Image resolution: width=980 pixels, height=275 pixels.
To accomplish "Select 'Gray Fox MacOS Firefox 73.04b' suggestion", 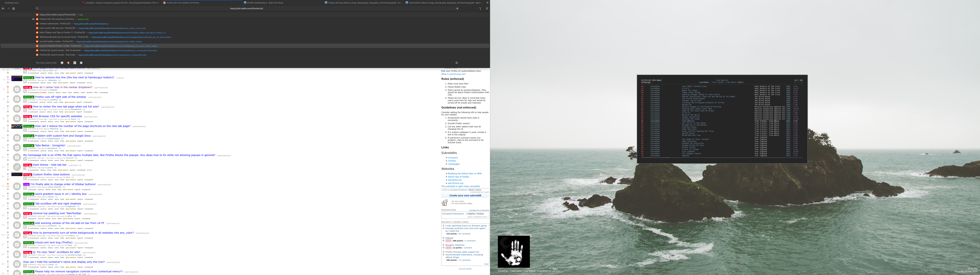I will [x=60, y=46].
